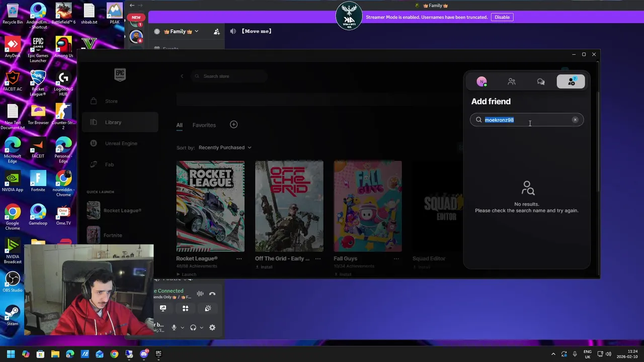Open the Squad Editor cover

(438, 206)
